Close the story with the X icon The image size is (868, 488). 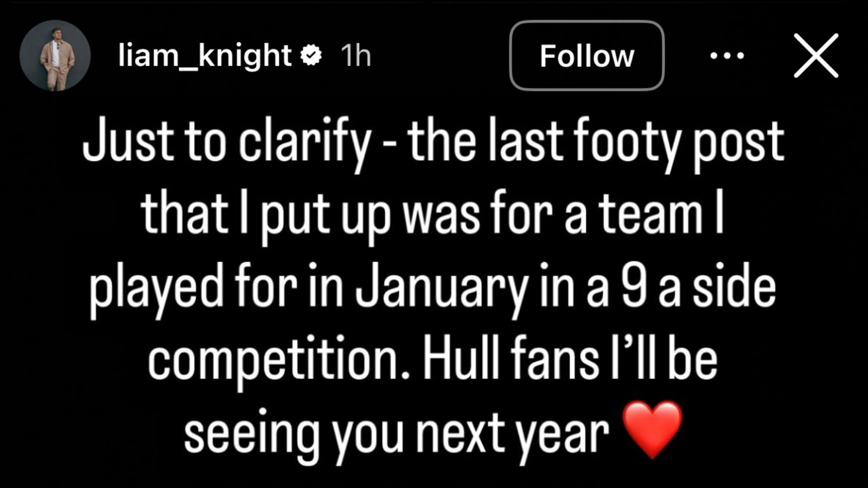coord(815,55)
